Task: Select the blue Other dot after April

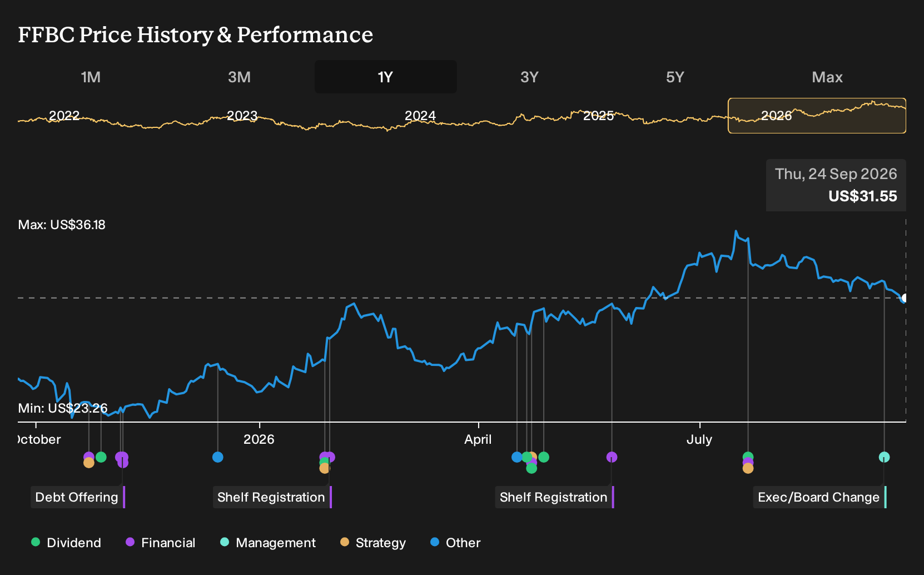Action: (517, 457)
